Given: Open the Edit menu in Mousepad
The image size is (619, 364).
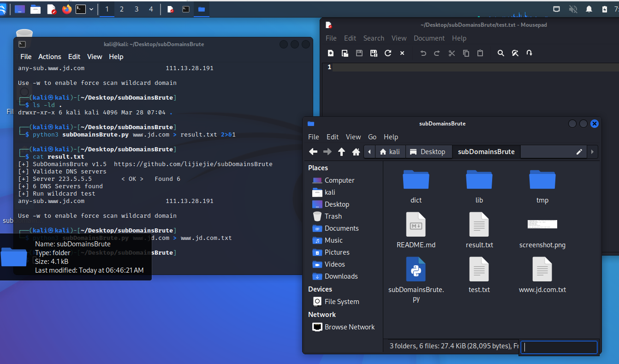Looking at the screenshot, I should coord(350,38).
